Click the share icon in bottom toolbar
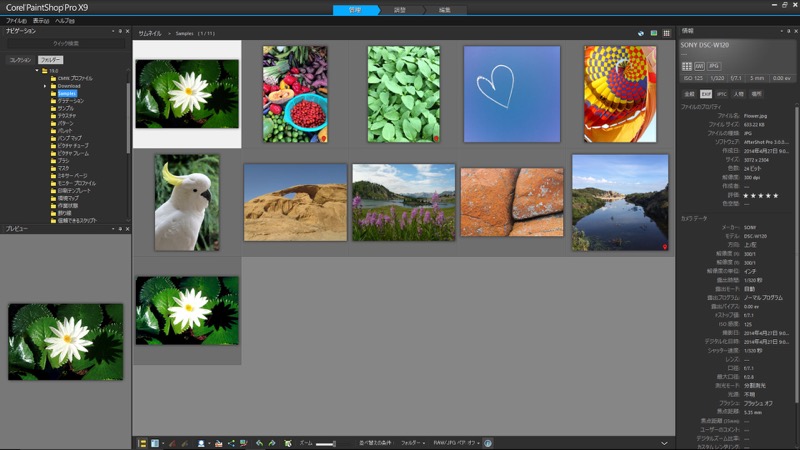Viewport: 800px width, 450px height. pos(231,442)
